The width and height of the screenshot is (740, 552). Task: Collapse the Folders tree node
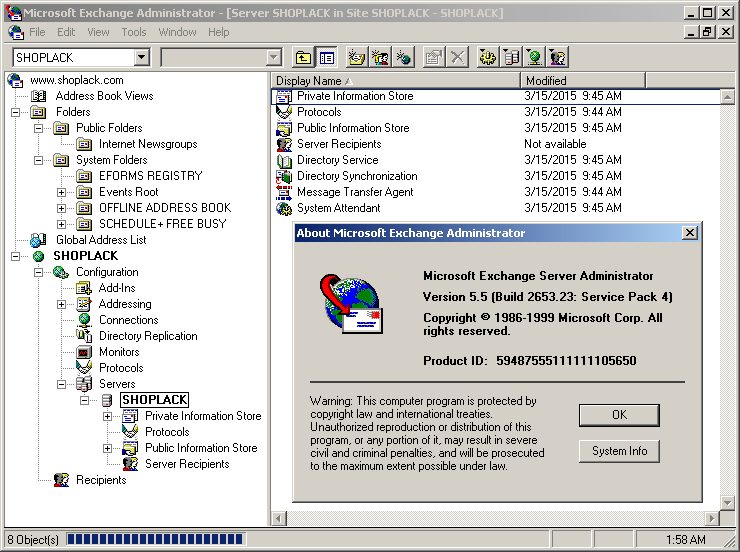(16, 112)
